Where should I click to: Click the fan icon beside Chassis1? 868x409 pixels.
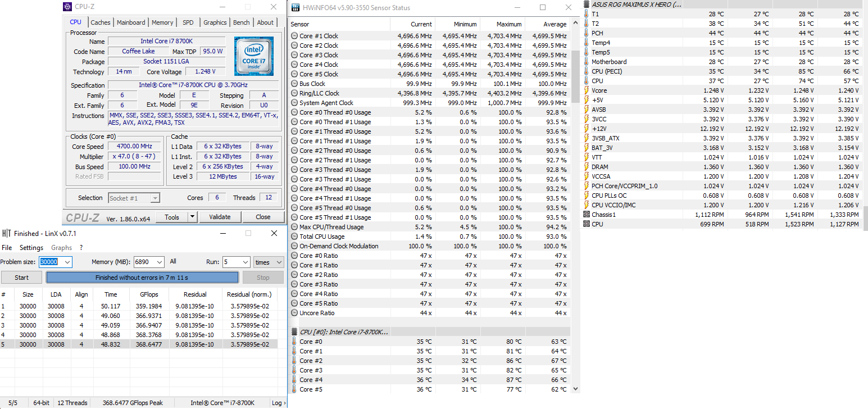tap(587, 215)
